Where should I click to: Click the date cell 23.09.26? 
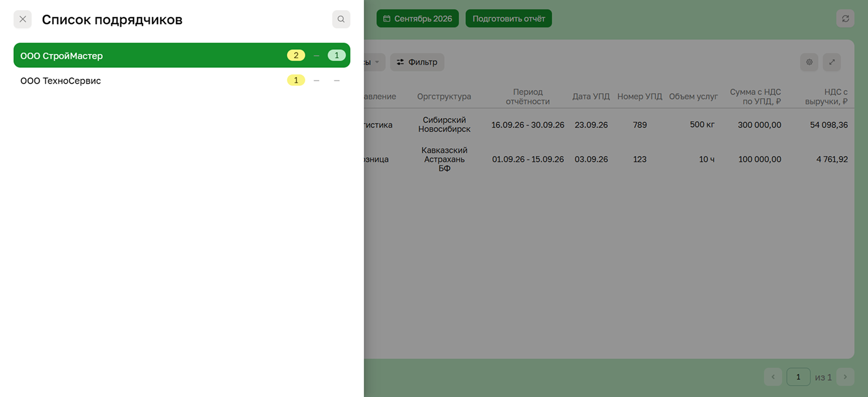click(x=591, y=125)
